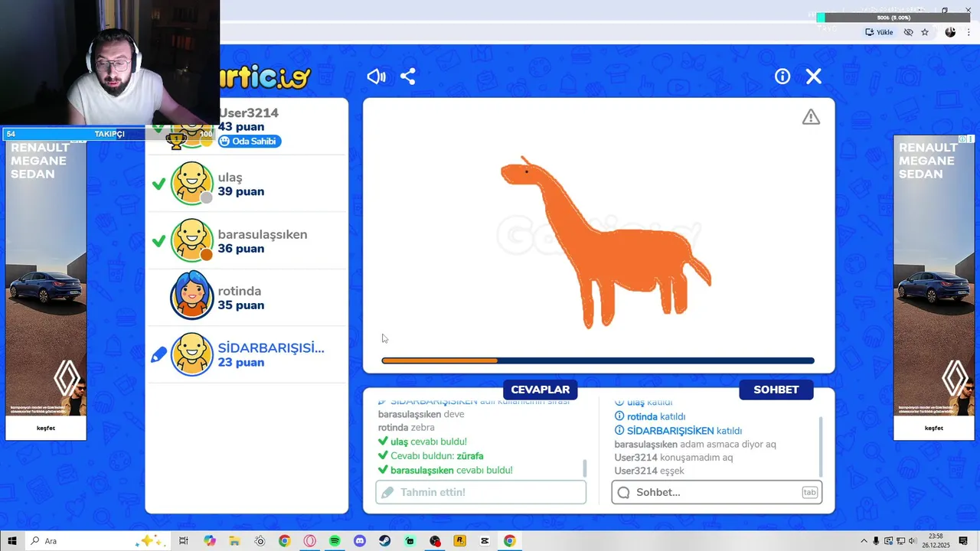The width and height of the screenshot is (980, 551).
Task: Click the Yükle install button
Action: [880, 32]
